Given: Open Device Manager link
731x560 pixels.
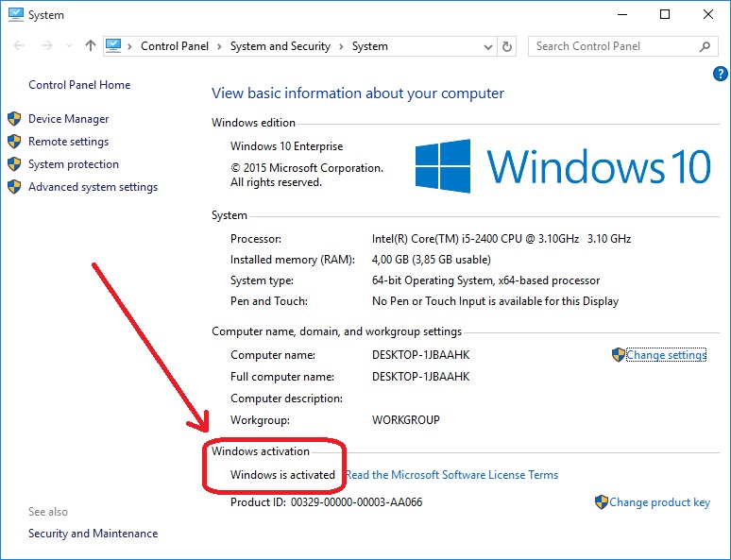Looking at the screenshot, I should (69, 119).
